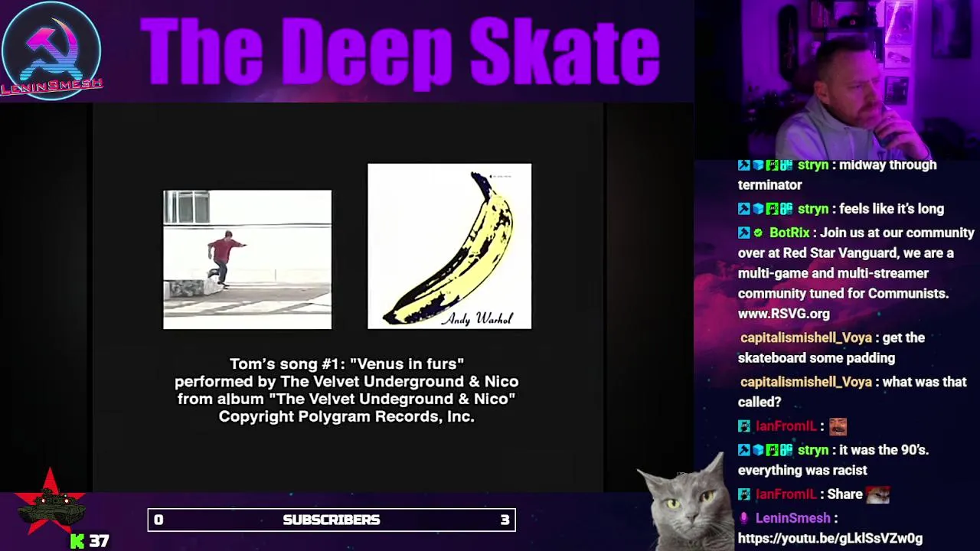Image resolution: width=980 pixels, height=551 pixels.
Task: Click the face emote in IanFromIL's message
Action: point(838,426)
